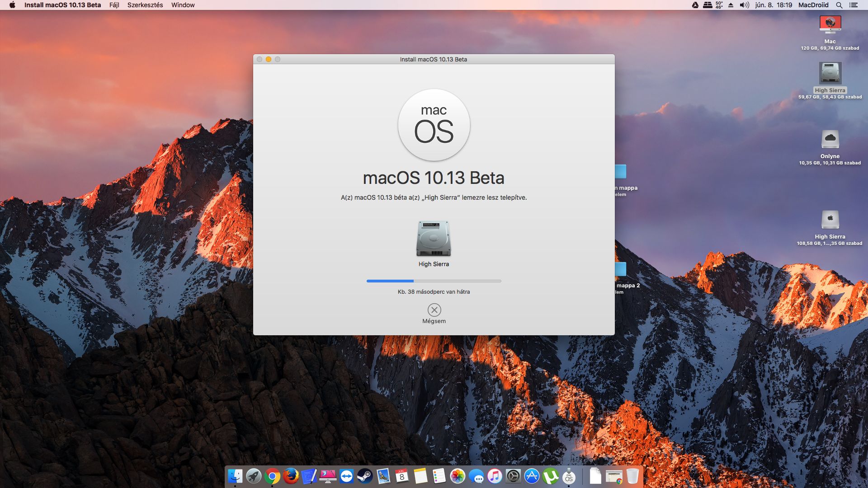Image resolution: width=868 pixels, height=488 pixels.
Task: Open the minimized Chrome window in Dock
Action: point(614,476)
